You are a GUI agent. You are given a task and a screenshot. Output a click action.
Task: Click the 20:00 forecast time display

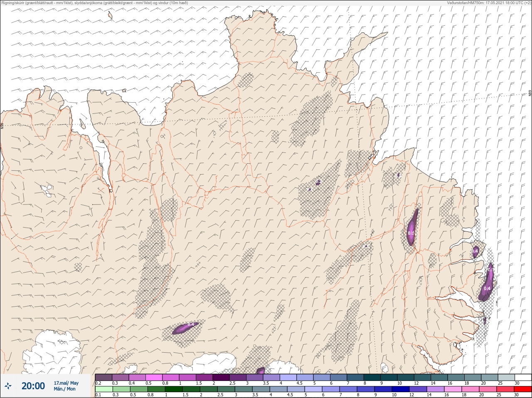pyautogui.click(x=33, y=386)
